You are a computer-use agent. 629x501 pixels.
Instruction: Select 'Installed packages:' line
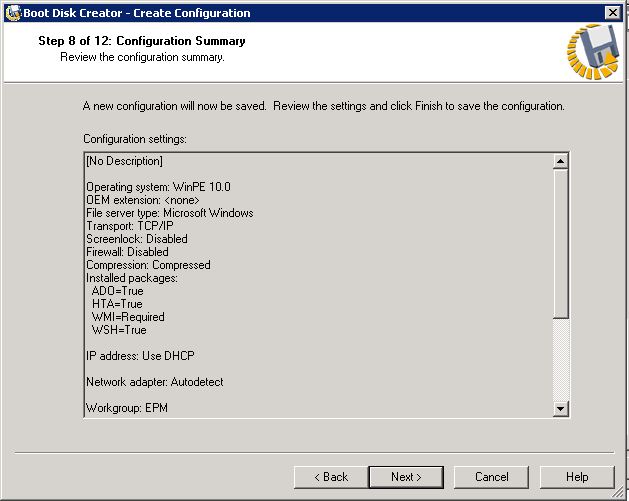132,278
